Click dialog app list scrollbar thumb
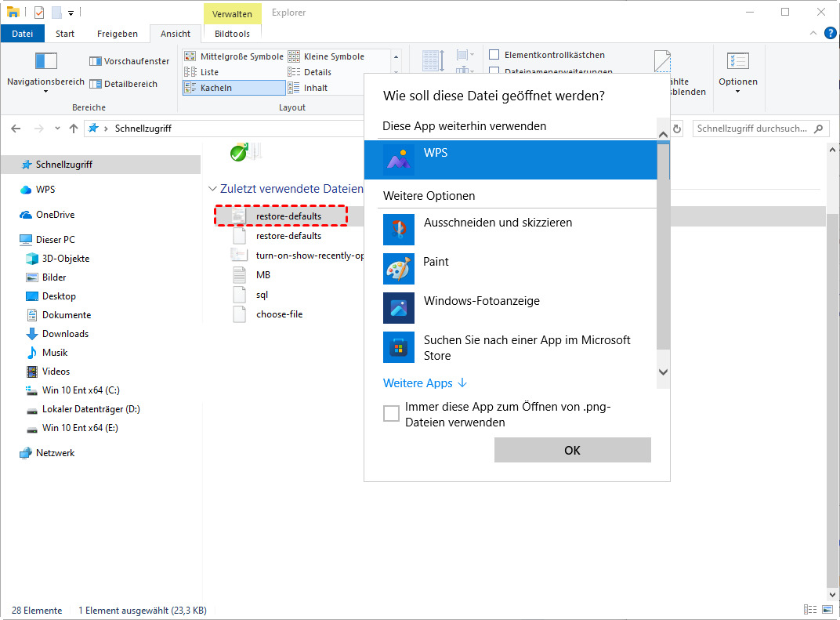This screenshot has height=620, width=840. [x=663, y=246]
